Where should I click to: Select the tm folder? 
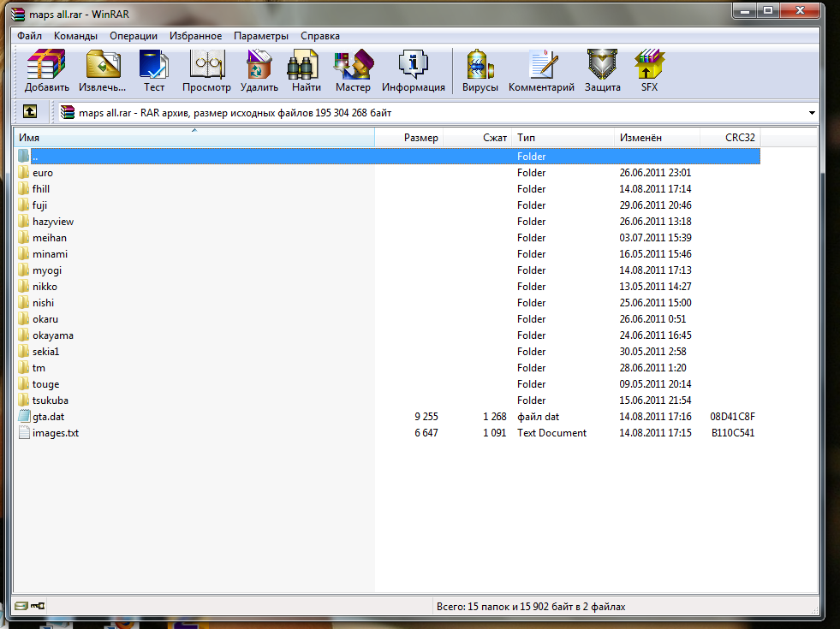pyautogui.click(x=39, y=368)
